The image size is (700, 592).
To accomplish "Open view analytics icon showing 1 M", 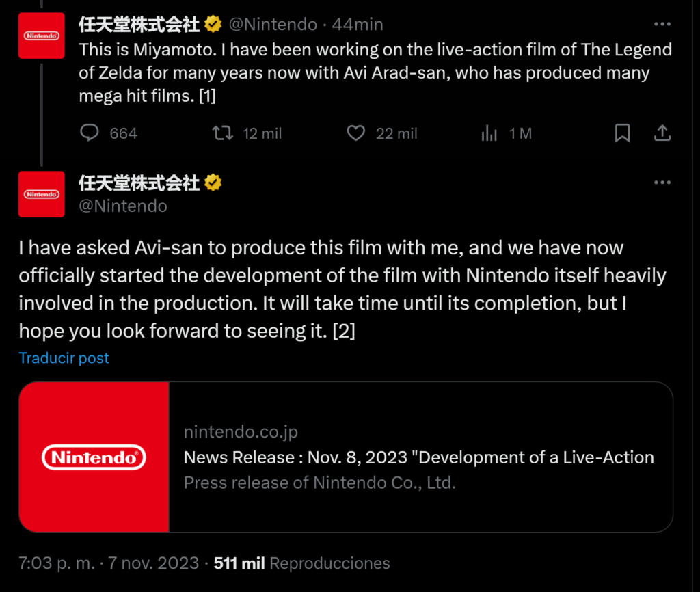I will coord(489,133).
